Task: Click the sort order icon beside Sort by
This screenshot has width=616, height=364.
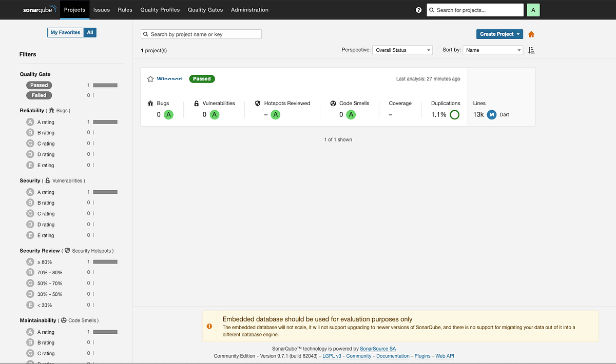Action: [x=531, y=50]
